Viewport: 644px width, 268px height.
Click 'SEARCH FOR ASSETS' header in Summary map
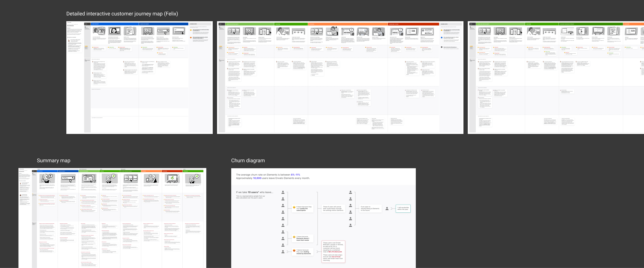pos(68,171)
